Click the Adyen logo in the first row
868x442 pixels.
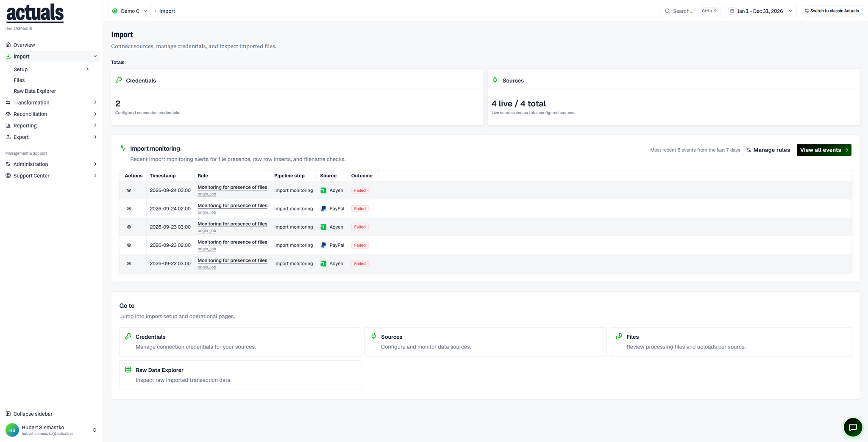(323, 191)
